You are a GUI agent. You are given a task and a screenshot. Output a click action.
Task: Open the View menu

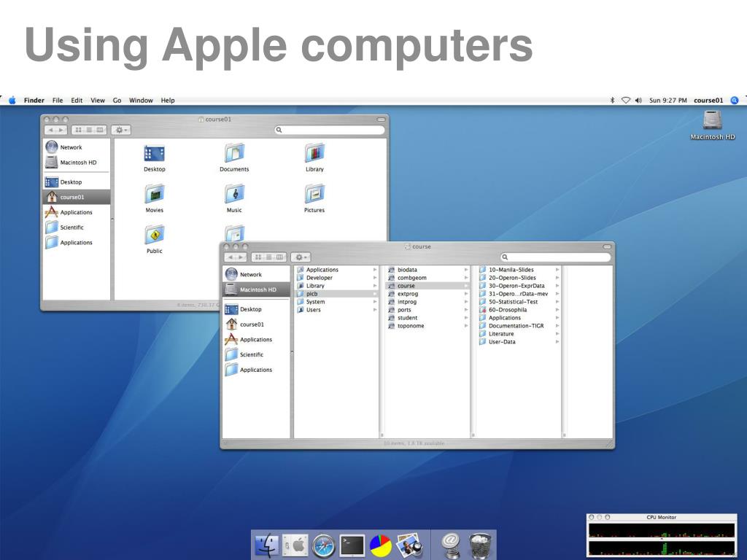click(98, 100)
